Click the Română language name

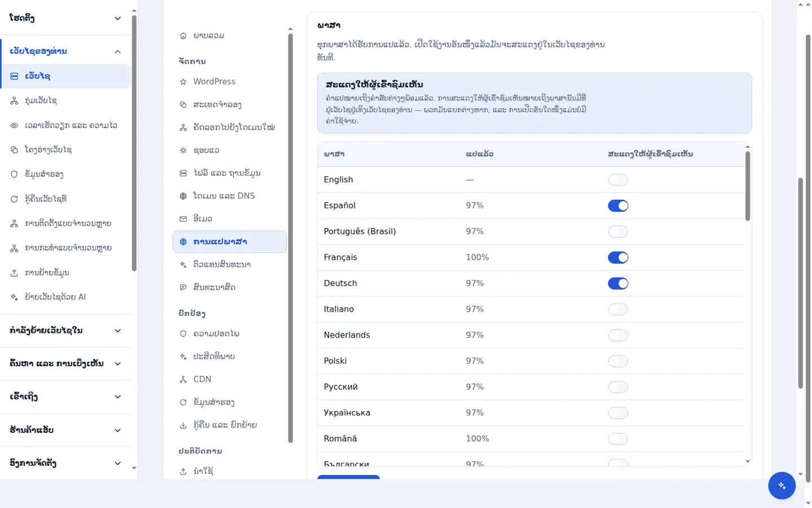pyautogui.click(x=340, y=439)
